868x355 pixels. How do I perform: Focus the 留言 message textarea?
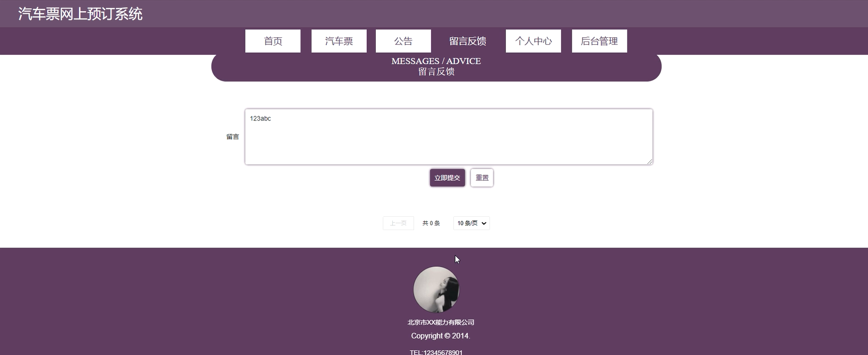tap(449, 137)
